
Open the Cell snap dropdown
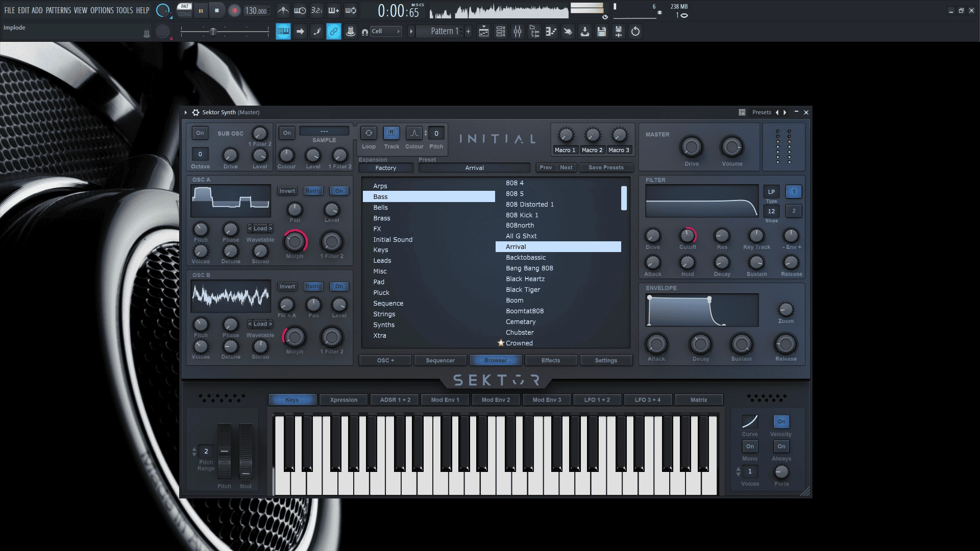386,32
